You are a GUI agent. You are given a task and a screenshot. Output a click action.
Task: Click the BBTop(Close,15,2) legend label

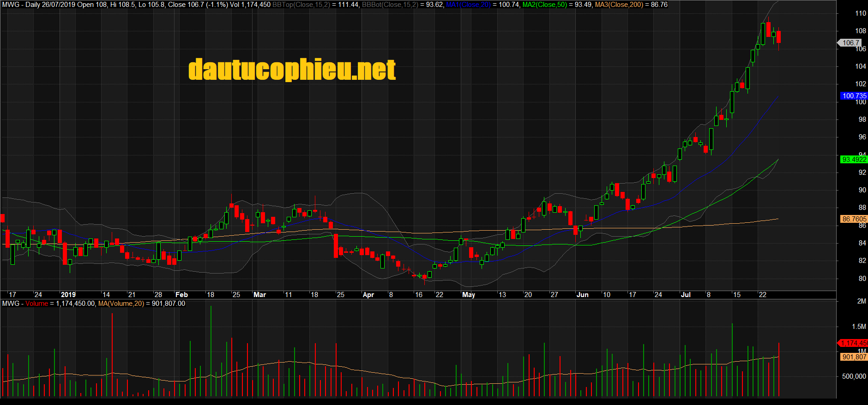pos(301,5)
